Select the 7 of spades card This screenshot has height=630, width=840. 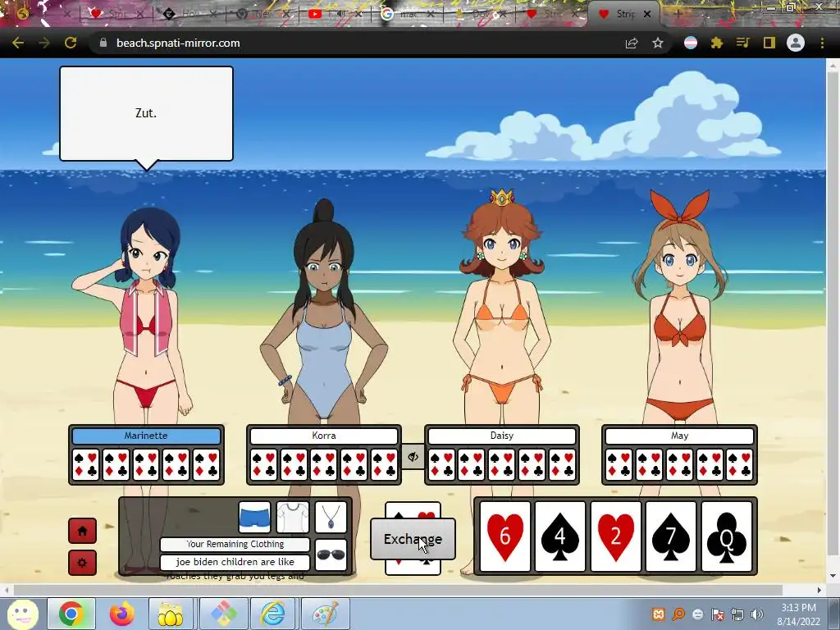coord(671,536)
